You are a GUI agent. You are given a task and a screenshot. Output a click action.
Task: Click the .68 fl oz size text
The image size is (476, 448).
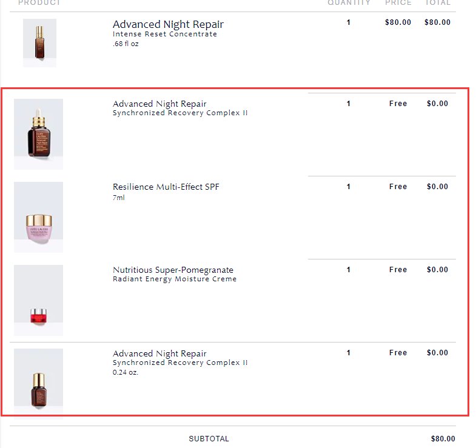click(126, 44)
